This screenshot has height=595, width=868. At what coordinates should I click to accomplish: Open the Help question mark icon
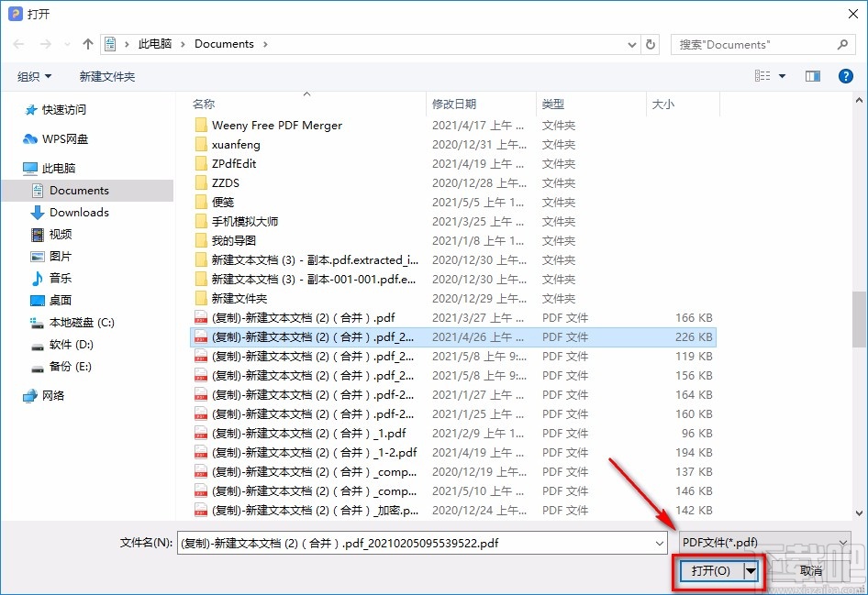tap(845, 76)
